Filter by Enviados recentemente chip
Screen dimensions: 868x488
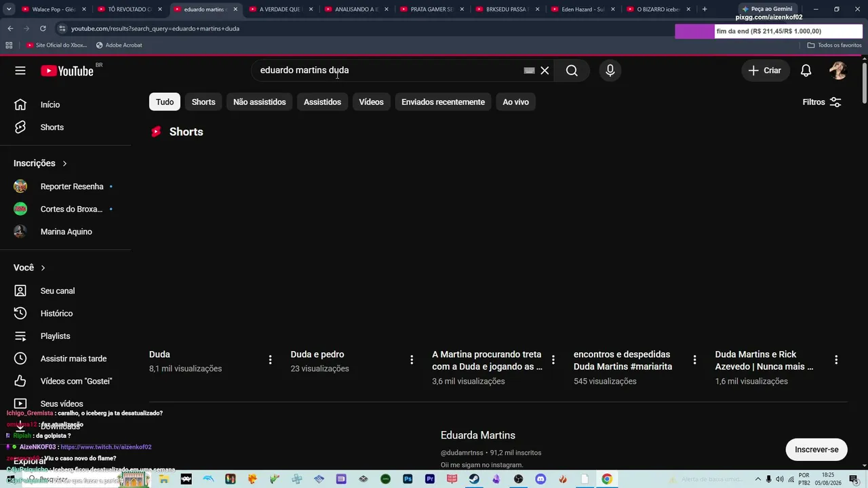(443, 102)
